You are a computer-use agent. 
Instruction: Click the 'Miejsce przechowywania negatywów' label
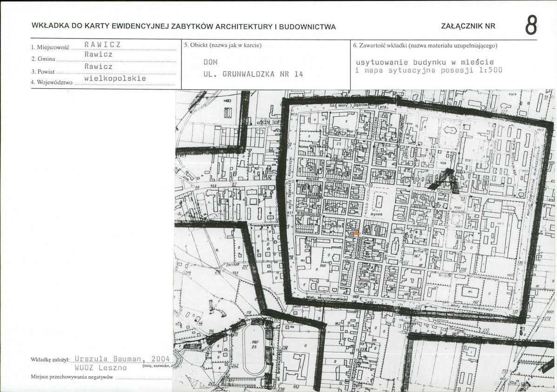click(72, 377)
